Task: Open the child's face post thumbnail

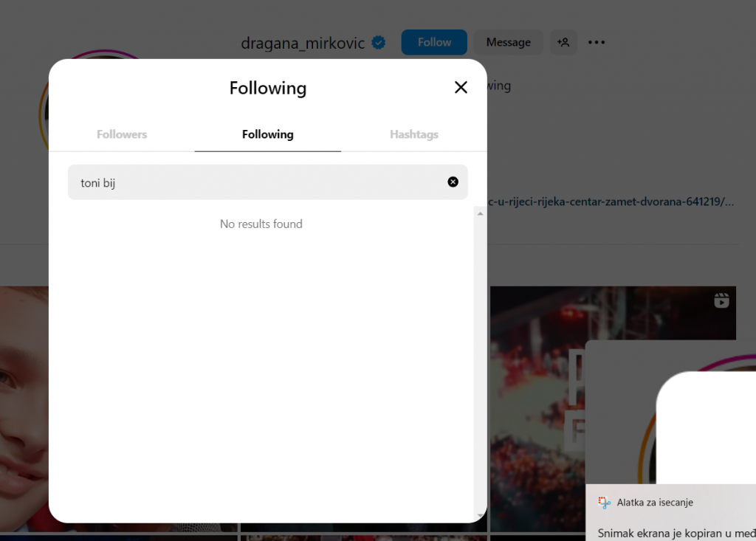Action: (x=22, y=406)
